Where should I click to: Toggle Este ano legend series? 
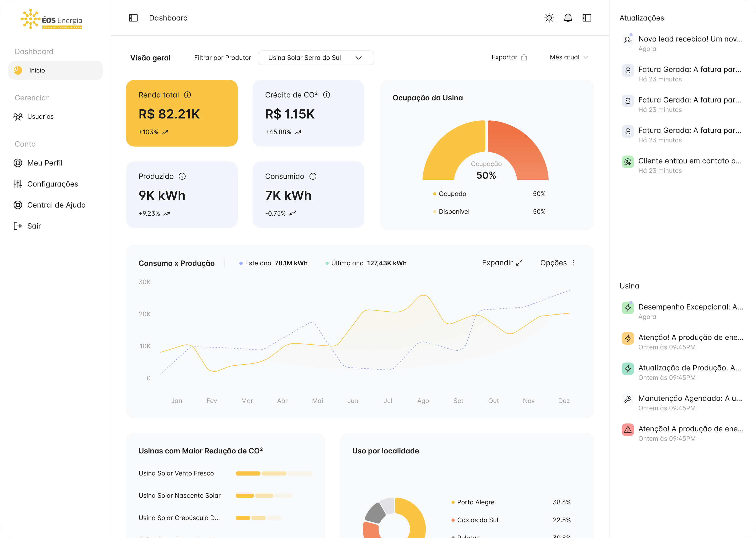[274, 263]
